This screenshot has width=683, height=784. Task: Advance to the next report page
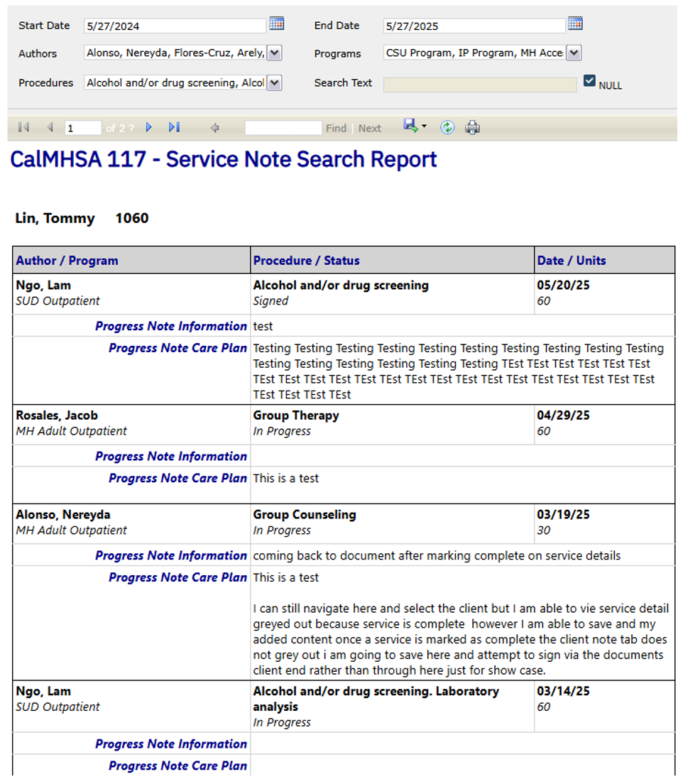149,128
